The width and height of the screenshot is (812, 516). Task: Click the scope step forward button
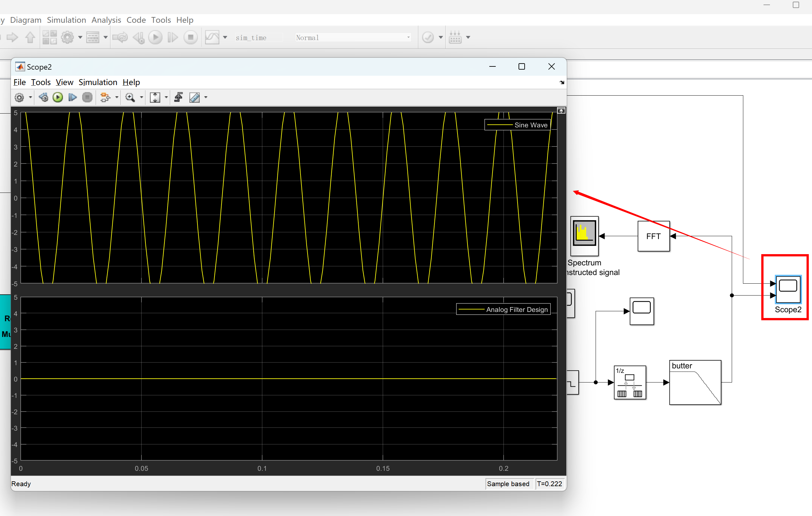(x=72, y=97)
